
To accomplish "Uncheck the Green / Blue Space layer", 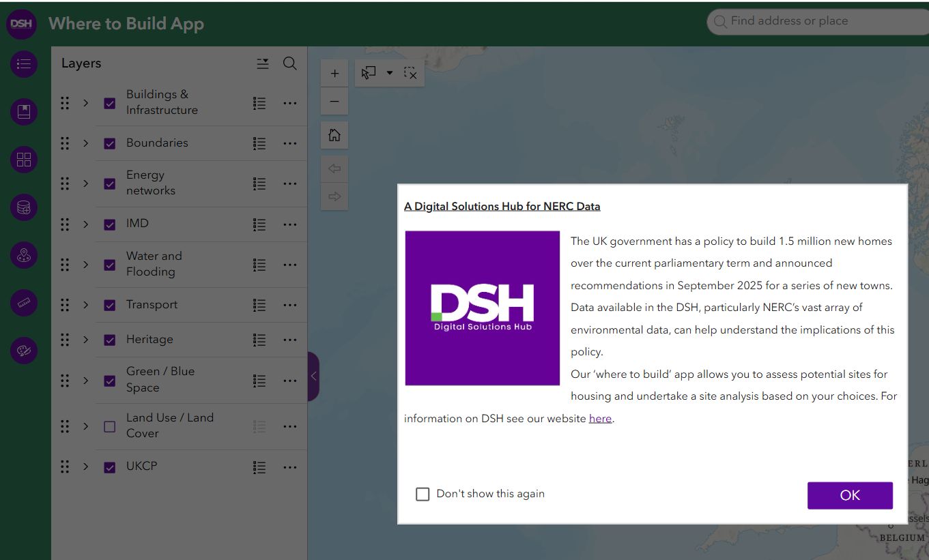I will [x=109, y=380].
